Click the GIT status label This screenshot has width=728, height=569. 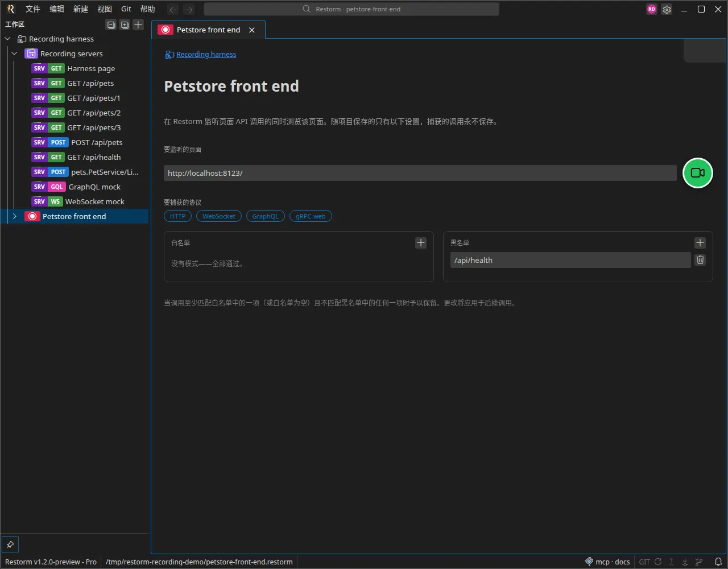click(644, 562)
